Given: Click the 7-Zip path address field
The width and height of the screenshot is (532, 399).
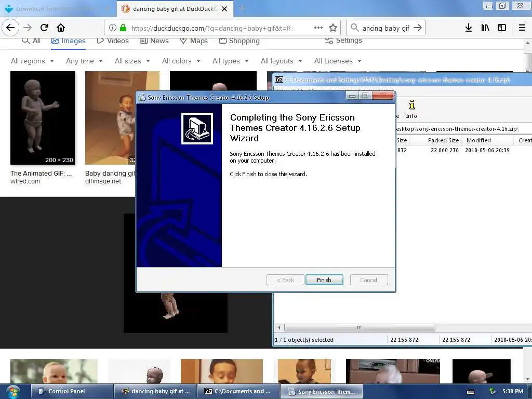Looking at the screenshot, I should (x=463, y=129).
